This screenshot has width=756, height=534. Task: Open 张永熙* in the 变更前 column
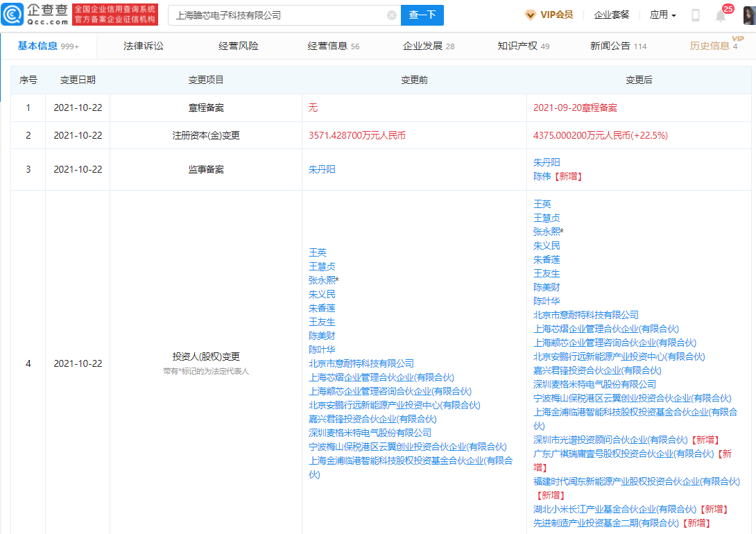point(323,280)
